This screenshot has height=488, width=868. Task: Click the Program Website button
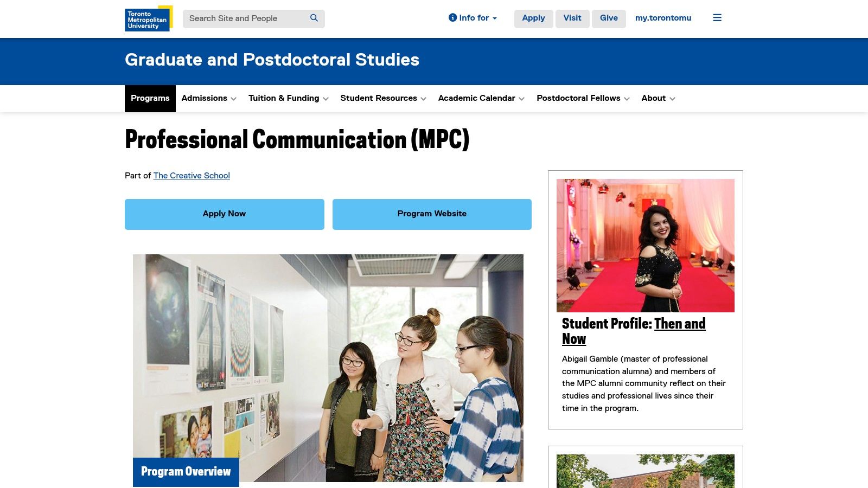[x=432, y=214]
